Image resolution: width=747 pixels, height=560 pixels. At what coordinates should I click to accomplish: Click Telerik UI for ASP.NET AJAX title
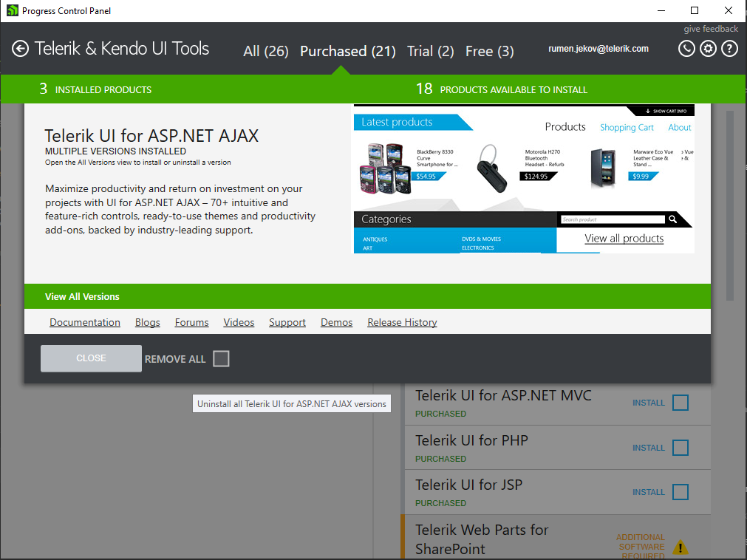pyautogui.click(x=151, y=136)
